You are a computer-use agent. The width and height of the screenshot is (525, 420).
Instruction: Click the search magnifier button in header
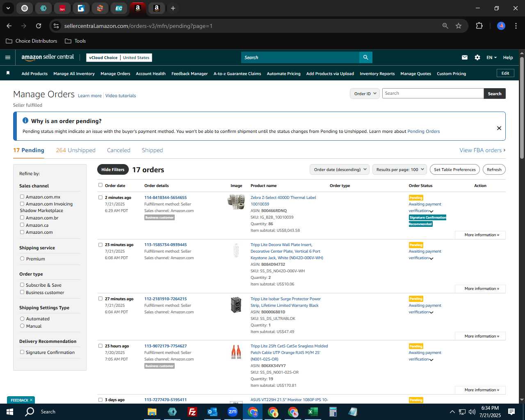(x=365, y=57)
